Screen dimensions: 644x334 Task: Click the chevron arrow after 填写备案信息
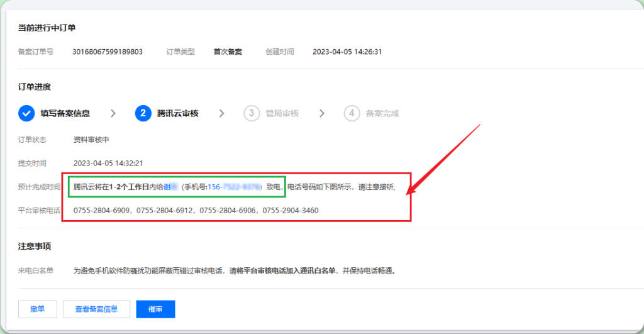(x=113, y=113)
